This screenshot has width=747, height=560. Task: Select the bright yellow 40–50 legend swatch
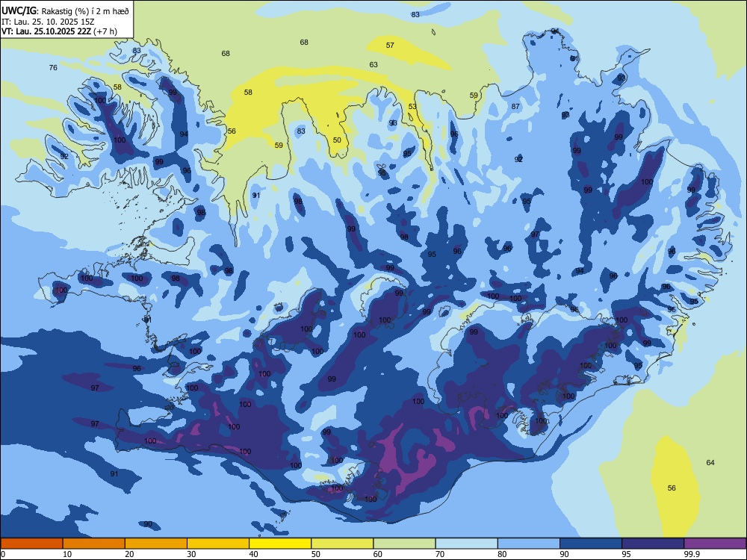(280, 544)
